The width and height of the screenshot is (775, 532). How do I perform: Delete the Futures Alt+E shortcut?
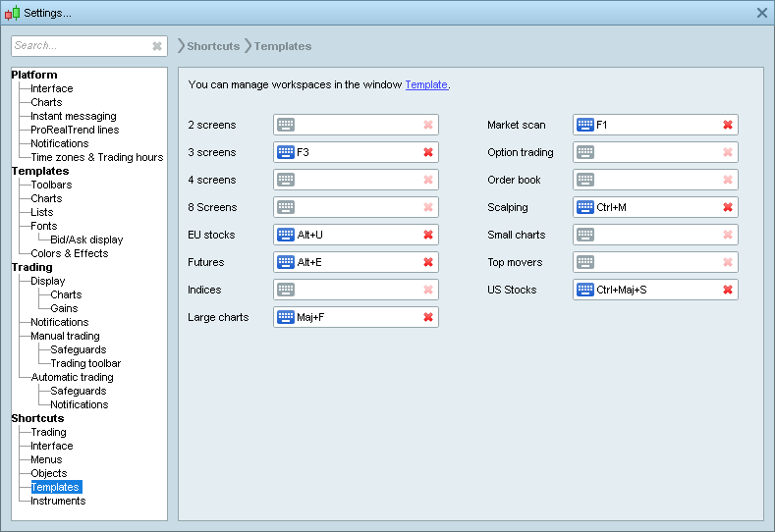pyautogui.click(x=428, y=262)
